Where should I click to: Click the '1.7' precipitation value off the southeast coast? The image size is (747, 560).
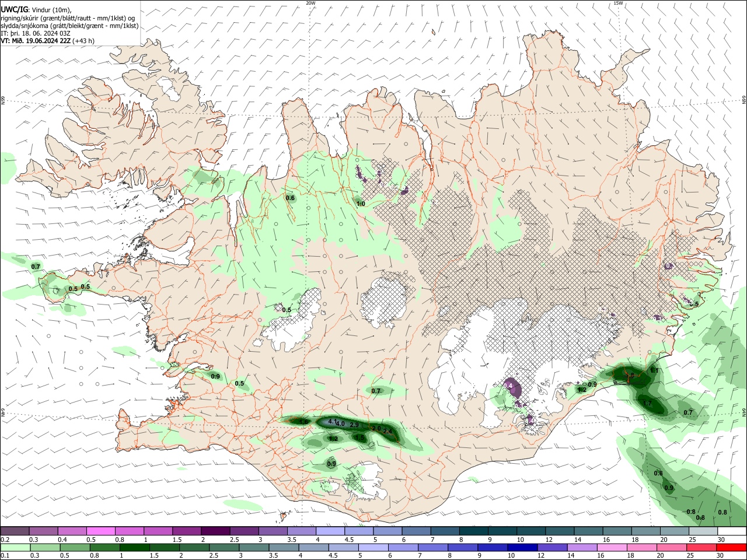(647, 404)
